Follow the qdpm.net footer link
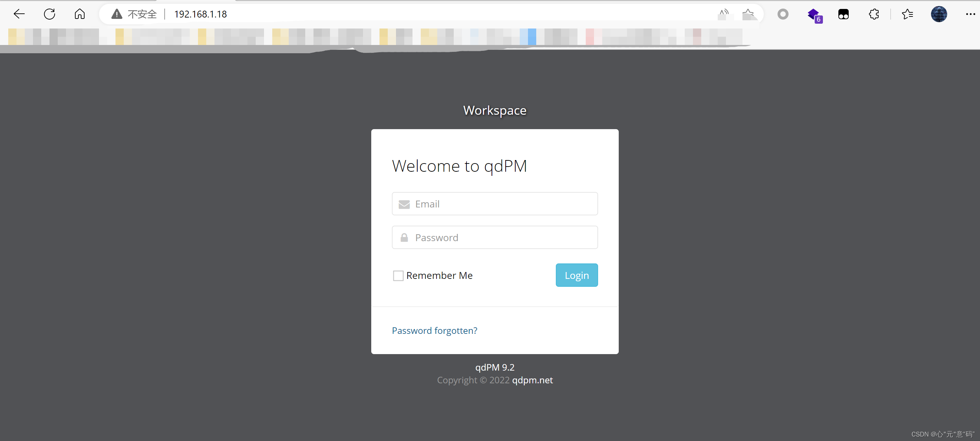This screenshot has height=441, width=980. coord(532,380)
